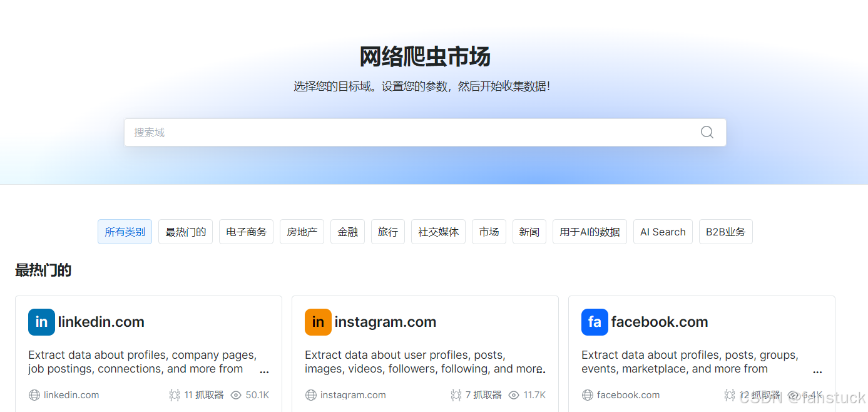Open the 旅行 category tab

pyautogui.click(x=388, y=232)
